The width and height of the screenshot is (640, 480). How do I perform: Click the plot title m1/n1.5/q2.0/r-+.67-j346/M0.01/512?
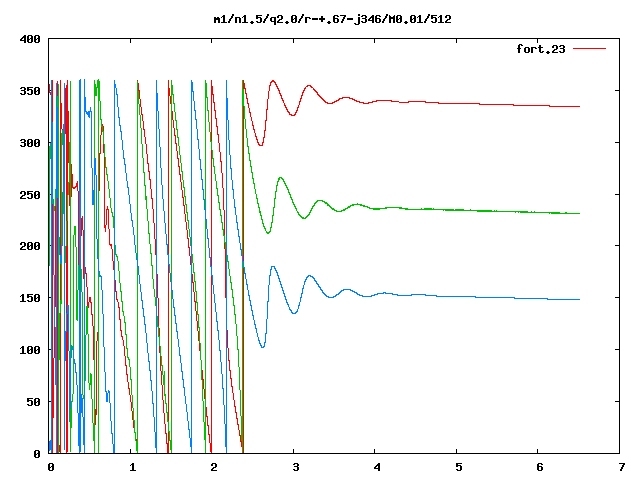point(333,19)
